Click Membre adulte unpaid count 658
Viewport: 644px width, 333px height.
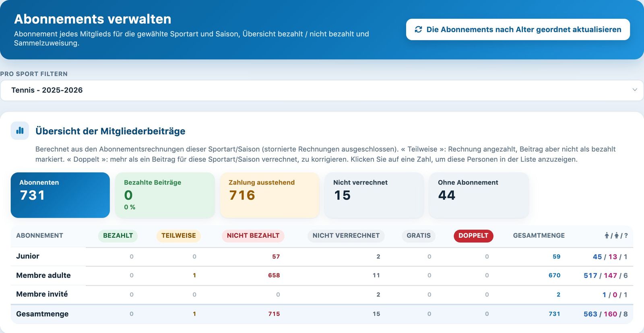click(x=274, y=275)
